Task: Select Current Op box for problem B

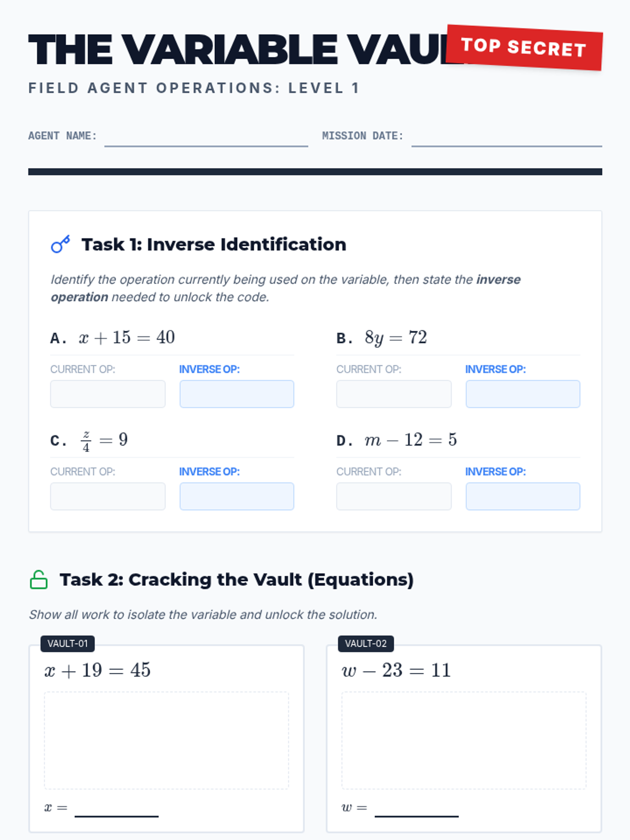Action: tap(394, 394)
